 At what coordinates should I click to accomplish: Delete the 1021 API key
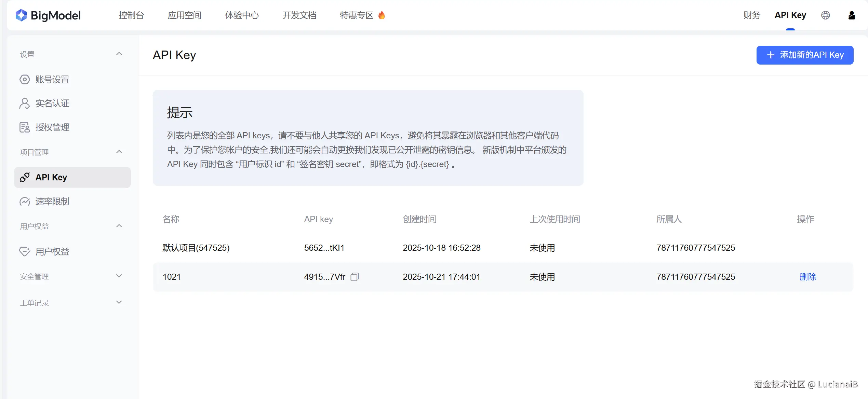pyautogui.click(x=807, y=277)
